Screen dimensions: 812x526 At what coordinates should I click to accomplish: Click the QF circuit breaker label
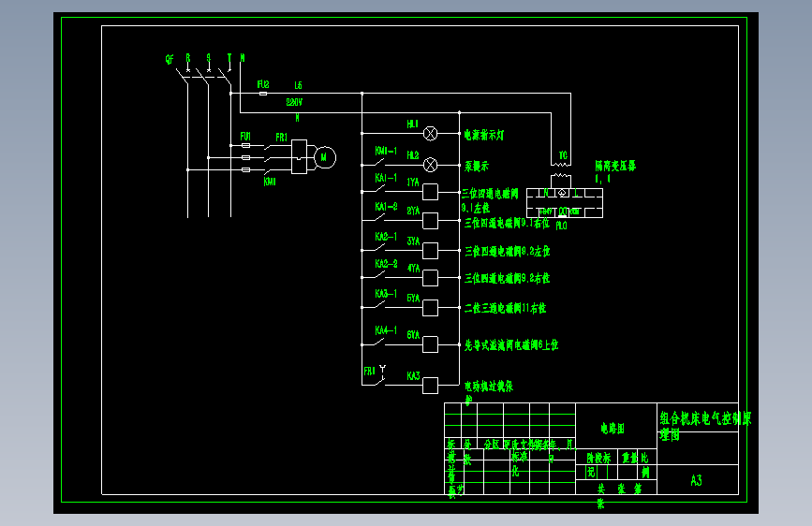[x=170, y=60]
